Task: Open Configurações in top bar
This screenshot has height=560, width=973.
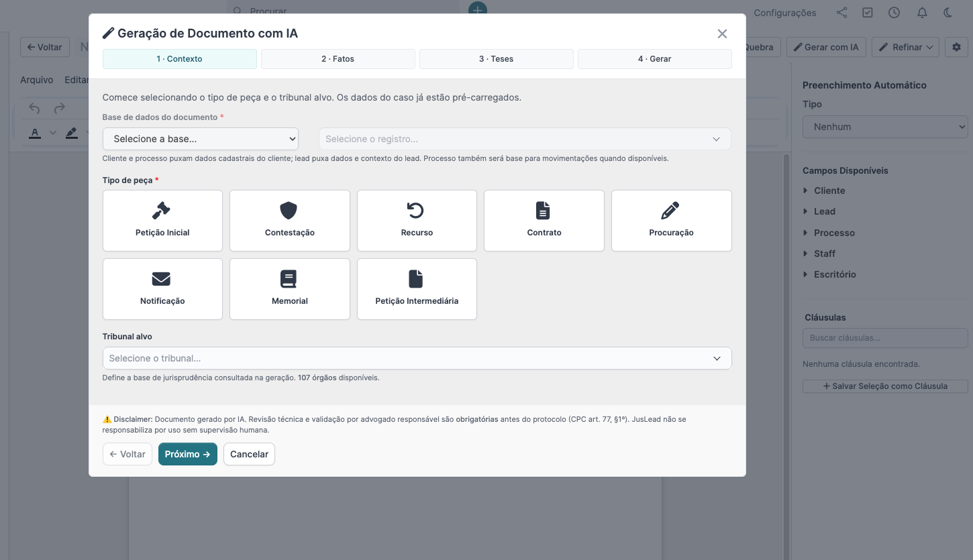Action: [785, 13]
